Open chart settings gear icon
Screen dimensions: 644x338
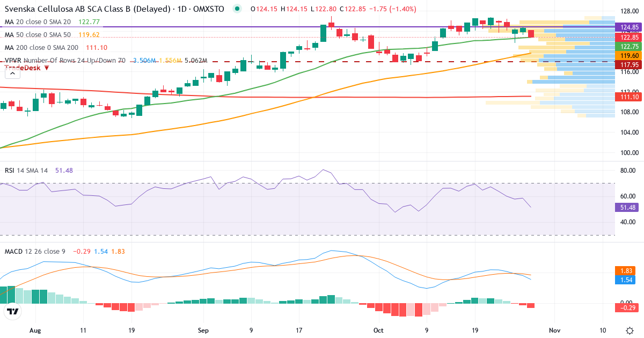(629, 330)
